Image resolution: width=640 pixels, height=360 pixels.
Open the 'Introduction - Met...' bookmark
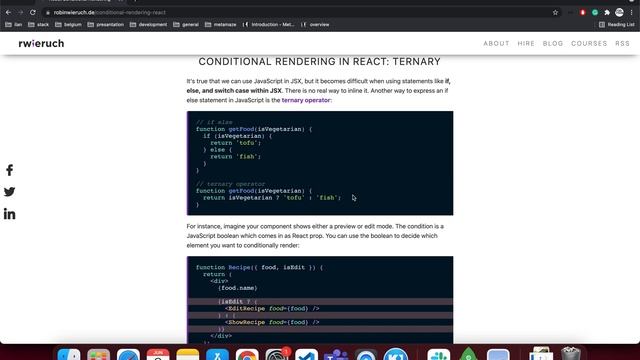268,24
